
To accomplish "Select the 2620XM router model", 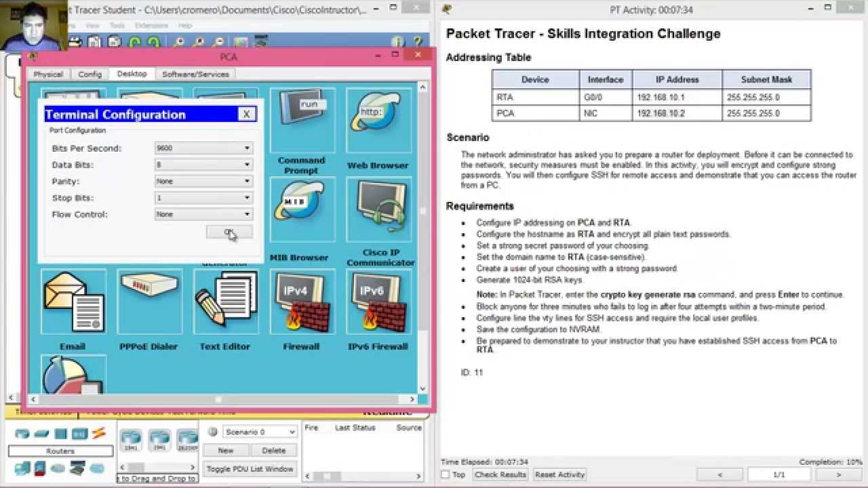I will pyautogui.click(x=187, y=440).
